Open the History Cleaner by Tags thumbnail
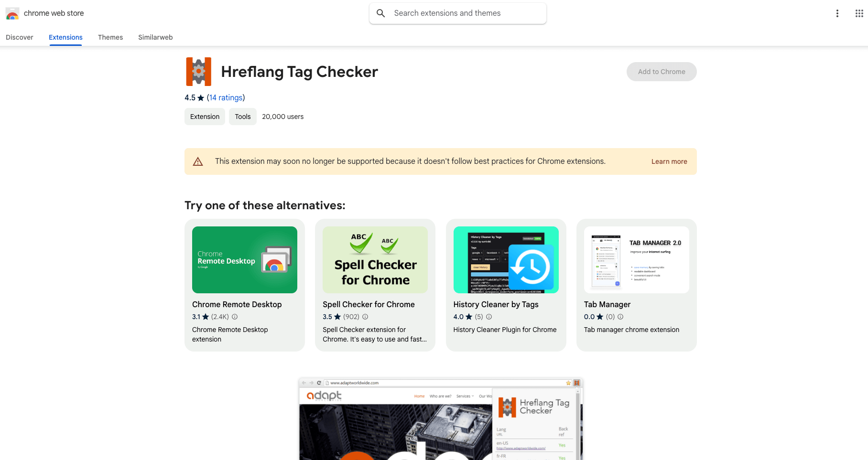Screen dimensions: 868x460 pos(506,260)
